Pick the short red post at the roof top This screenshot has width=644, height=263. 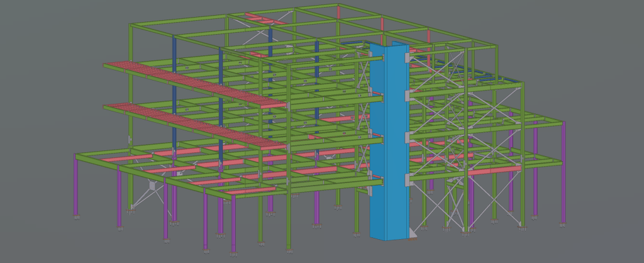click(x=339, y=13)
